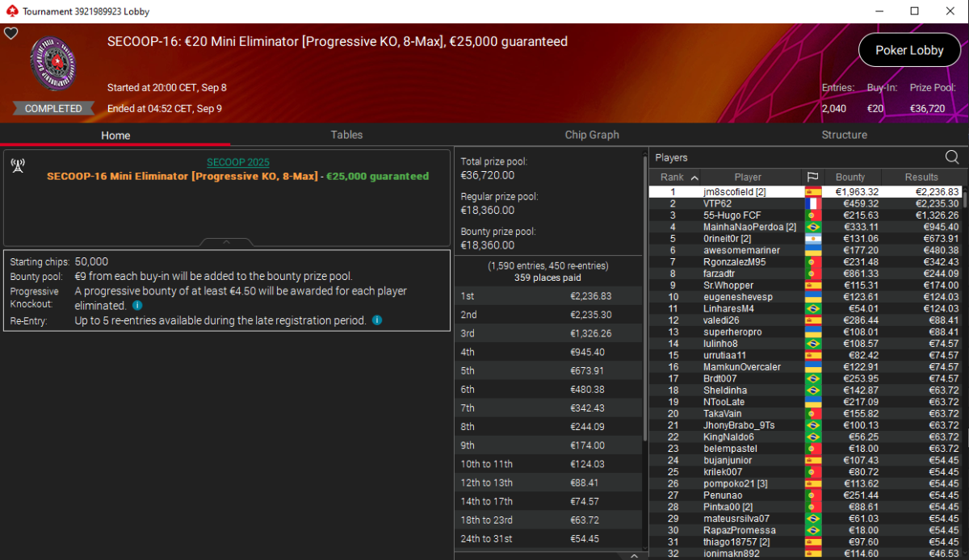
Task: Click the Poker Lobby button
Action: [909, 50]
